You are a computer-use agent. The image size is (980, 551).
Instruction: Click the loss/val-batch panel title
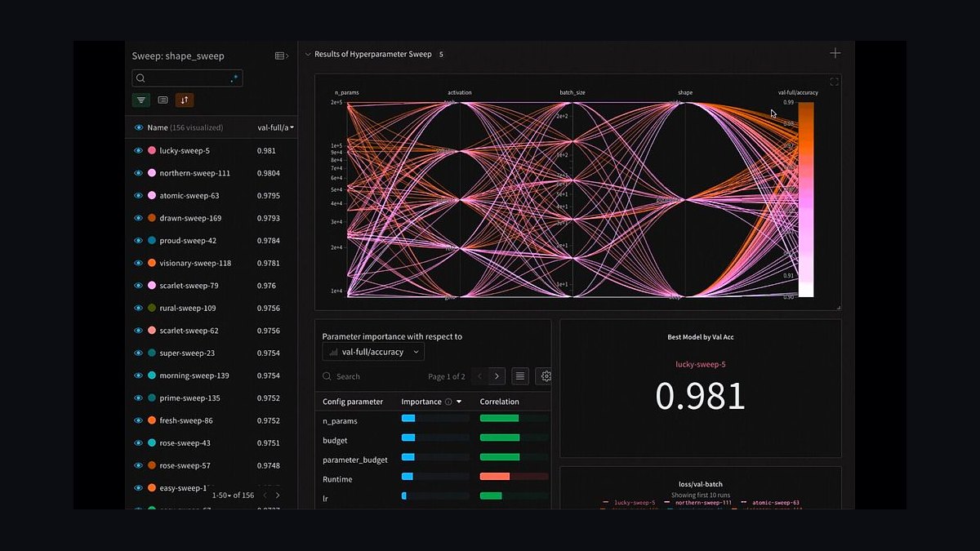pos(701,484)
